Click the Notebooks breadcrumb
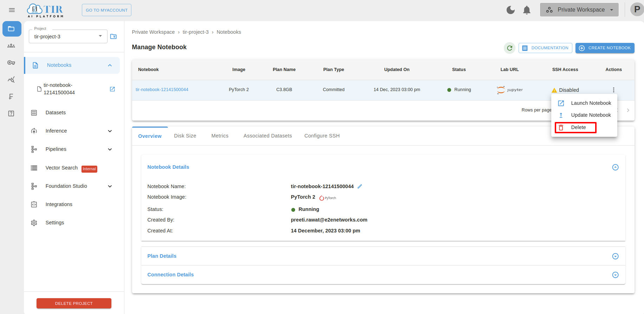Image resolution: width=644 pixels, height=314 pixels. [229, 32]
